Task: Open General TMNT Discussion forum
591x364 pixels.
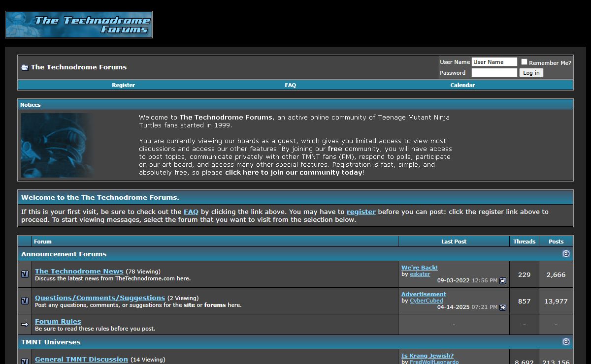Action: pos(81,359)
